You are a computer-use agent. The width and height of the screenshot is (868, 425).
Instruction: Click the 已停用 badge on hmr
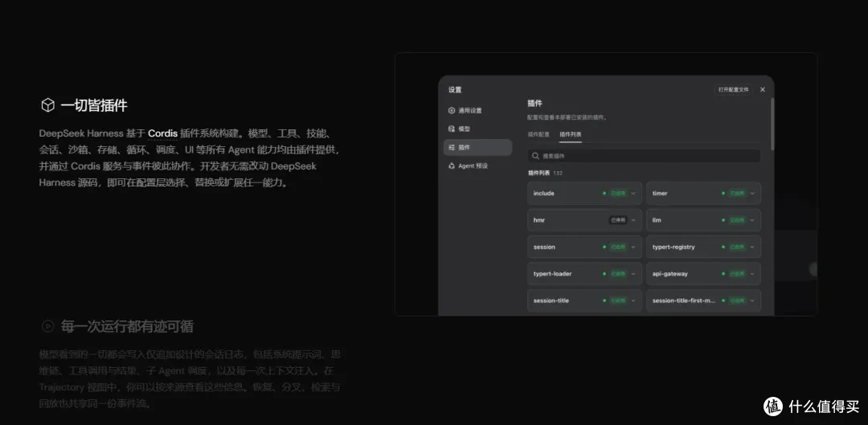(x=618, y=220)
